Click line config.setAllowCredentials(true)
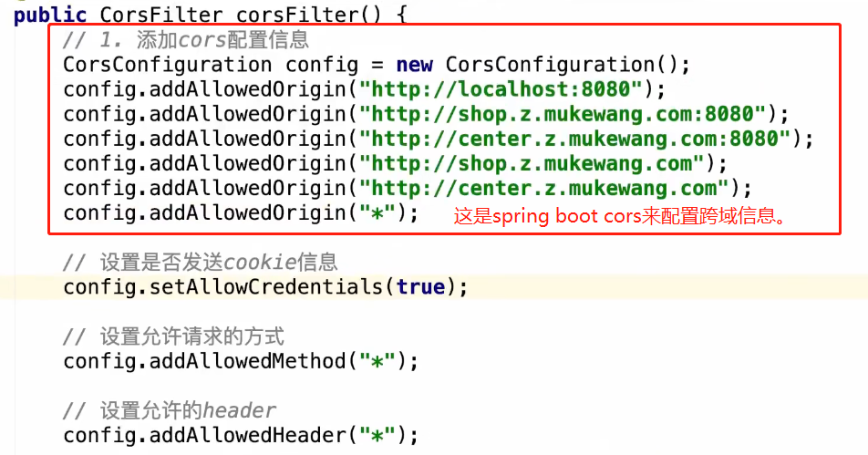The width and height of the screenshot is (868, 455). point(265,286)
